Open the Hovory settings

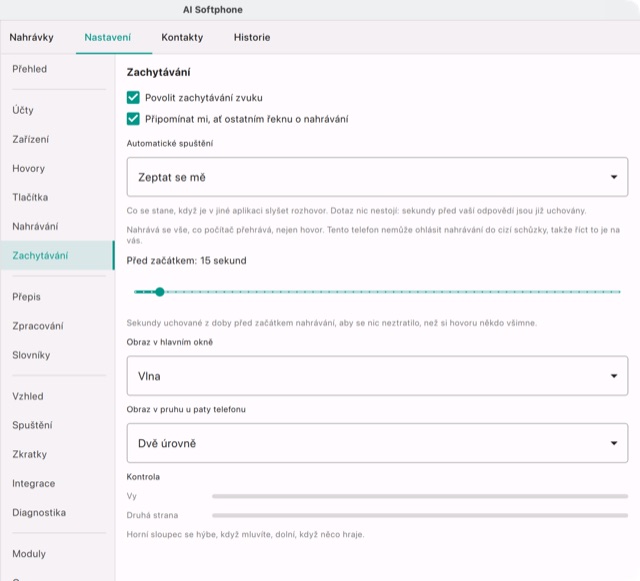pyautogui.click(x=57, y=168)
